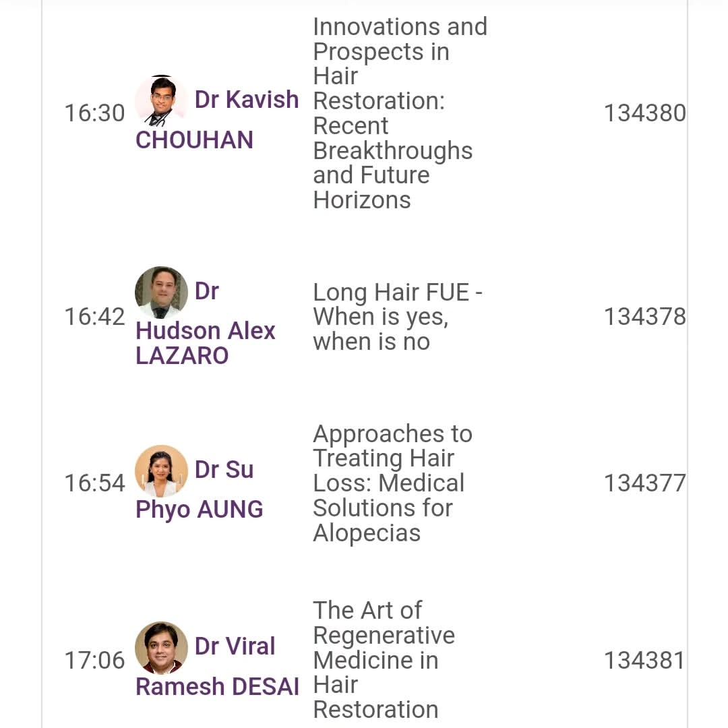Select the Long Hair FUE talk title
The height and width of the screenshot is (728, 728).
tap(398, 317)
